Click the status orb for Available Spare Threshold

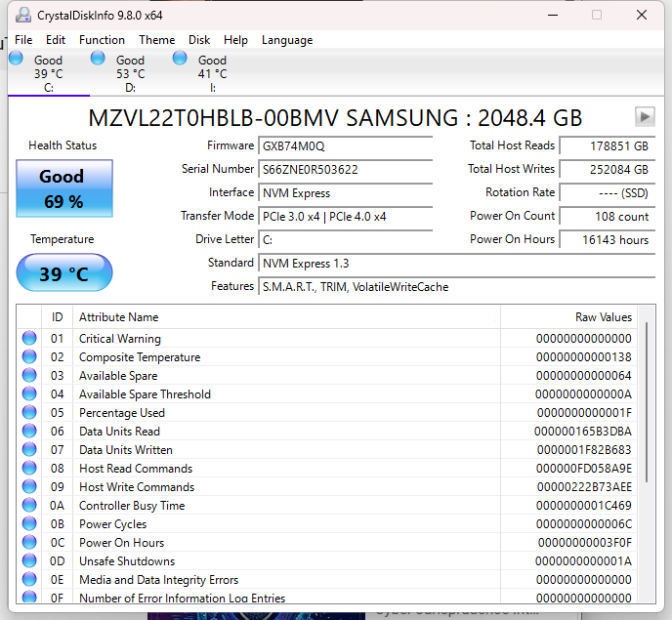click(x=29, y=393)
